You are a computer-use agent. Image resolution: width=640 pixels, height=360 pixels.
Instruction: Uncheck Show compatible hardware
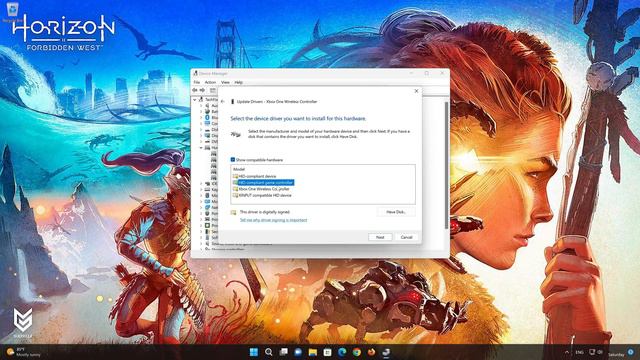click(x=233, y=160)
